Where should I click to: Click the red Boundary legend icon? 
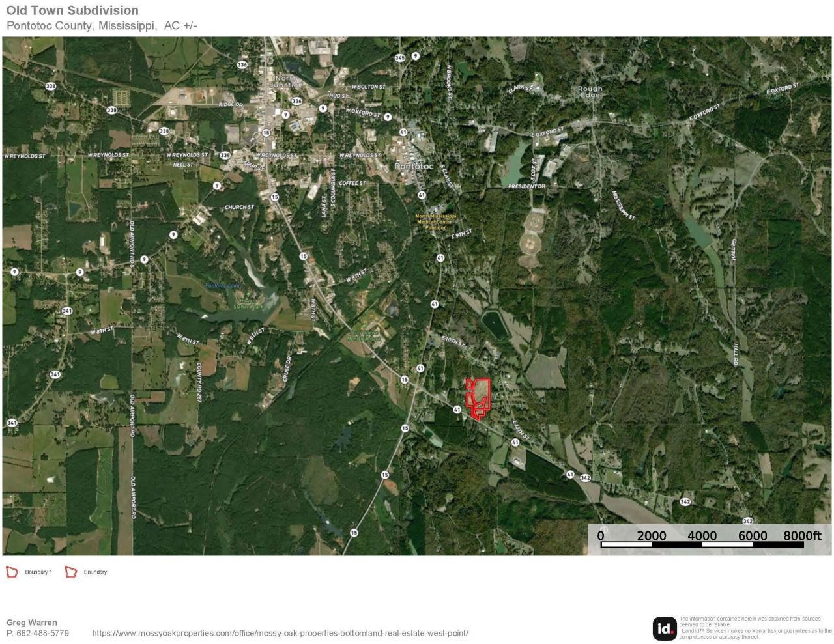click(x=71, y=572)
